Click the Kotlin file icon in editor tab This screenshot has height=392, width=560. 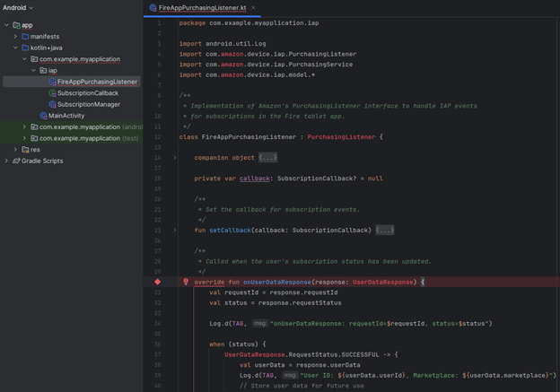[153, 7]
